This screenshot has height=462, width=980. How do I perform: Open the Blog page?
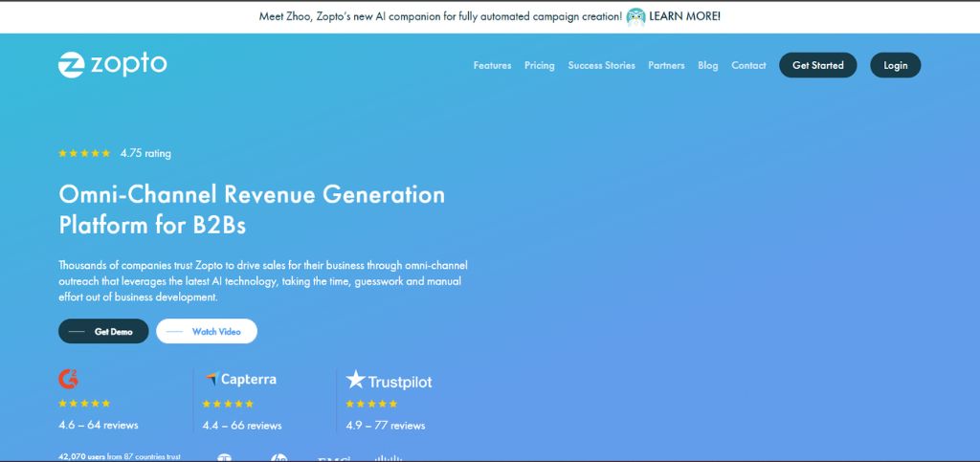pyautogui.click(x=708, y=65)
